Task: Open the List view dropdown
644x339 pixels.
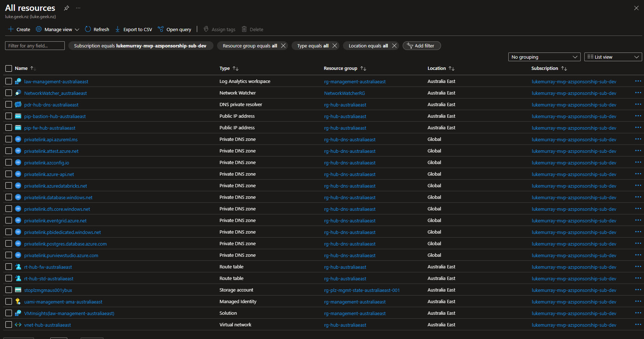Action: (x=613, y=57)
